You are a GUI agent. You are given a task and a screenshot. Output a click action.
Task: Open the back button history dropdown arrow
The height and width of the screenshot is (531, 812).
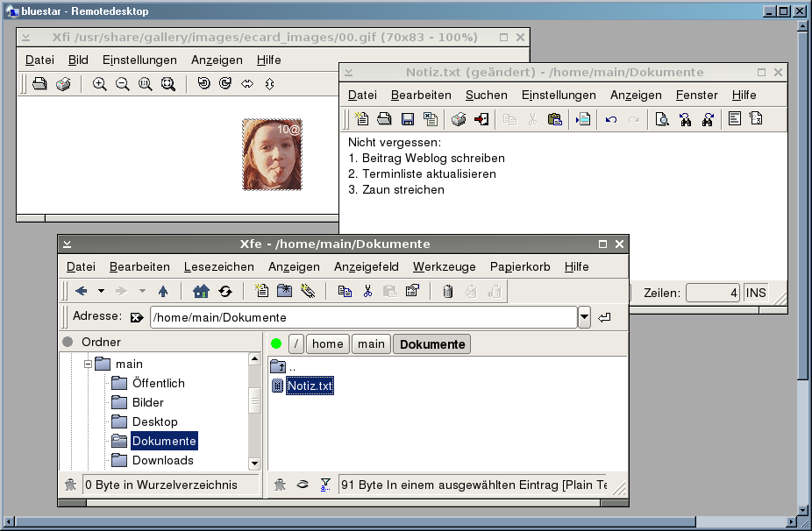tap(101, 291)
